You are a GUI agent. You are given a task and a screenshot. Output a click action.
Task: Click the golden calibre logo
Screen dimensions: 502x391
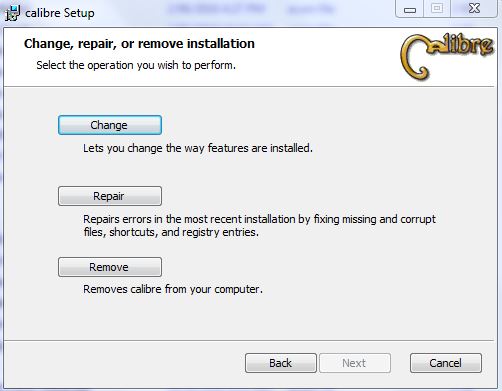click(447, 56)
